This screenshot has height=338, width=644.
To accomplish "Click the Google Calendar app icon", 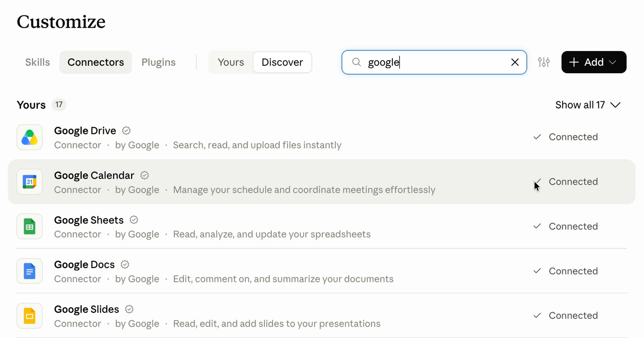I will (x=29, y=182).
